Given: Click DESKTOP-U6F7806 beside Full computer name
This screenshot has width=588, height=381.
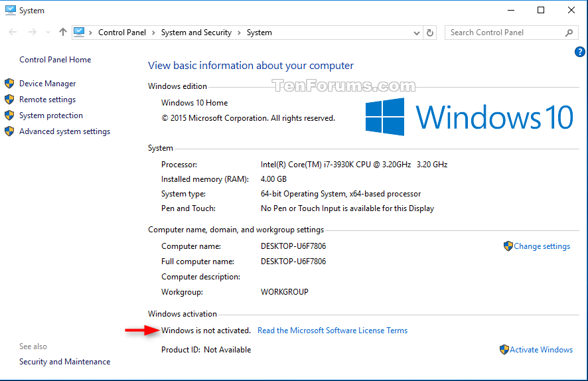Looking at the screenshot, I should click(293, 262).
